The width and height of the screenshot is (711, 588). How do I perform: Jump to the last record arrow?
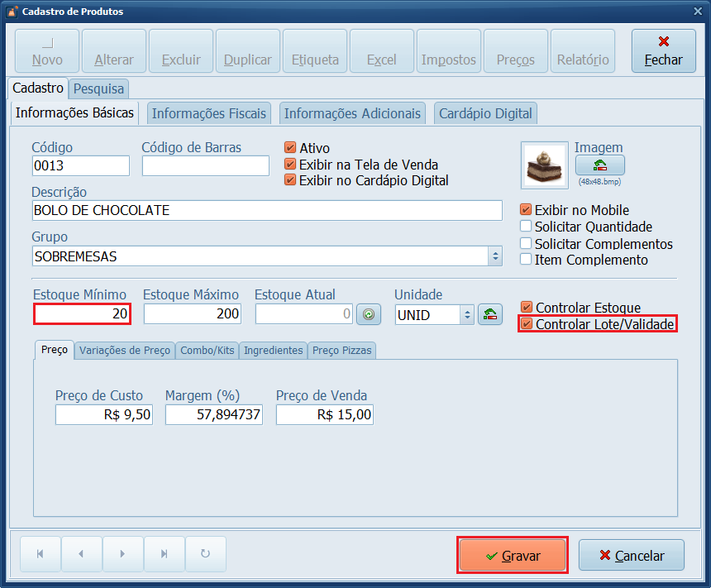(x=164, y=554)
